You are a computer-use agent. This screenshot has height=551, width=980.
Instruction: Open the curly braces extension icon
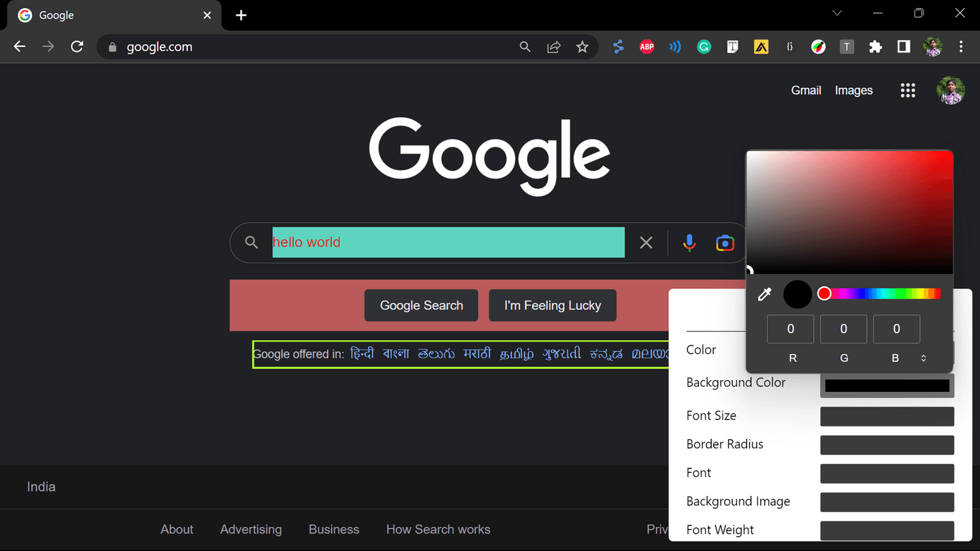[789, 47]
